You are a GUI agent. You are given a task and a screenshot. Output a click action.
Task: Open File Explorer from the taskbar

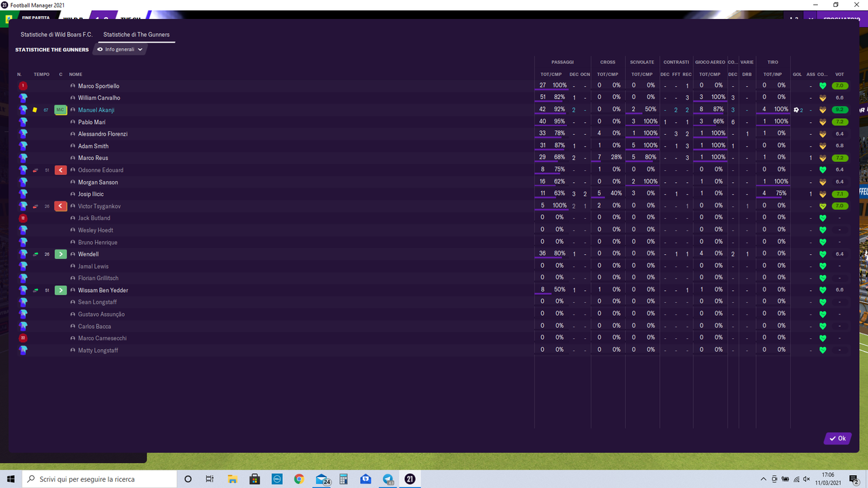click(232, 479)
